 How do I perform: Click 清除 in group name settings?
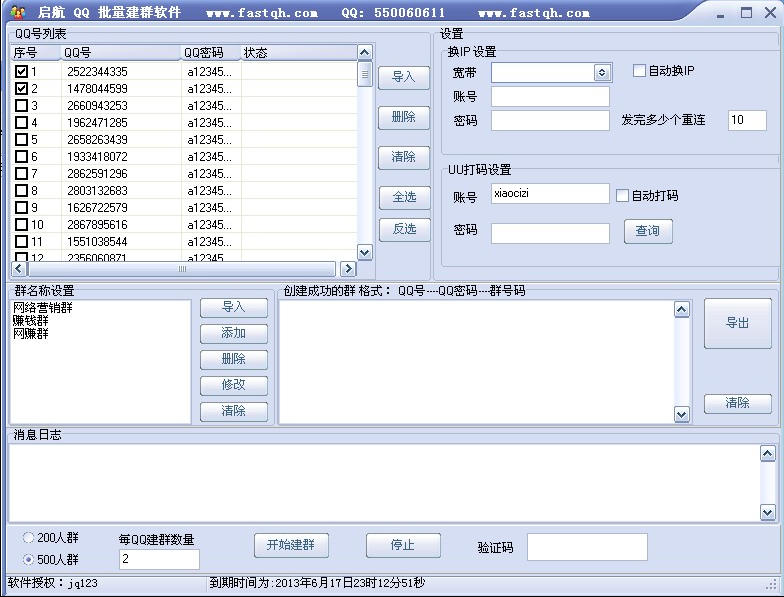(x=234, y=411)
